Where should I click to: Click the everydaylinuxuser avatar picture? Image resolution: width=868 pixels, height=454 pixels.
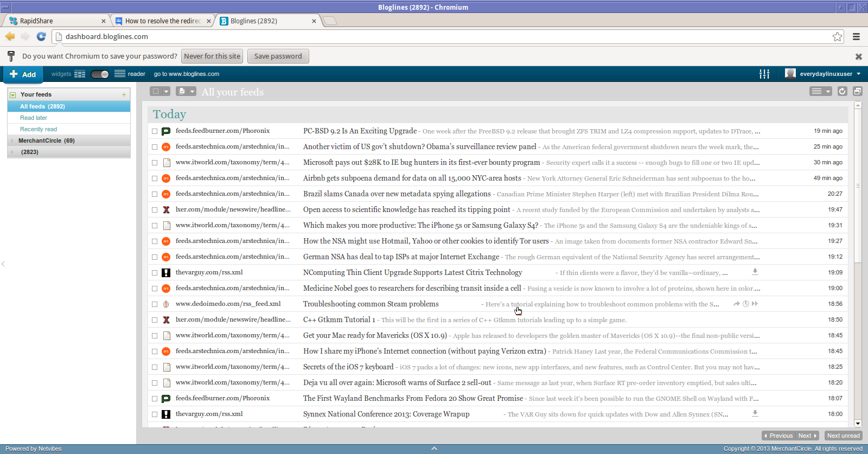click(790, 74)
